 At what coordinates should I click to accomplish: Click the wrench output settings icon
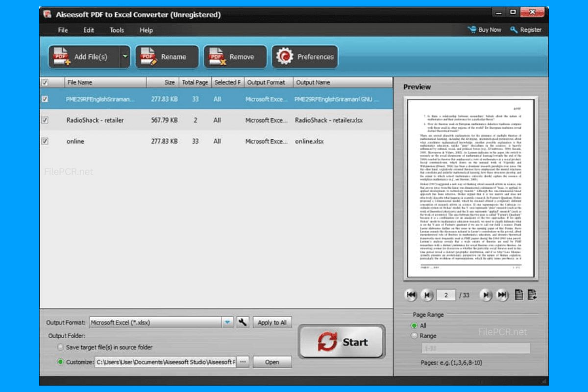[x=243, y=322]
